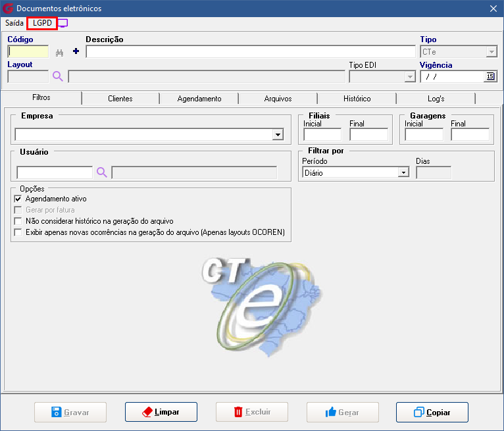Click the magnifier icon in Usuário group
The height and width of the screenshot is (431, 504).
click(x=102, y=172)
